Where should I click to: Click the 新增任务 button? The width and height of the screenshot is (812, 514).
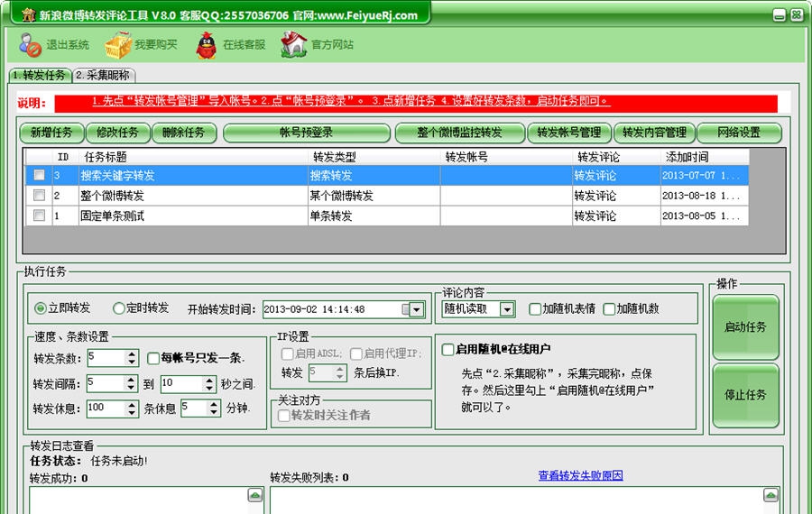[51, 133]
